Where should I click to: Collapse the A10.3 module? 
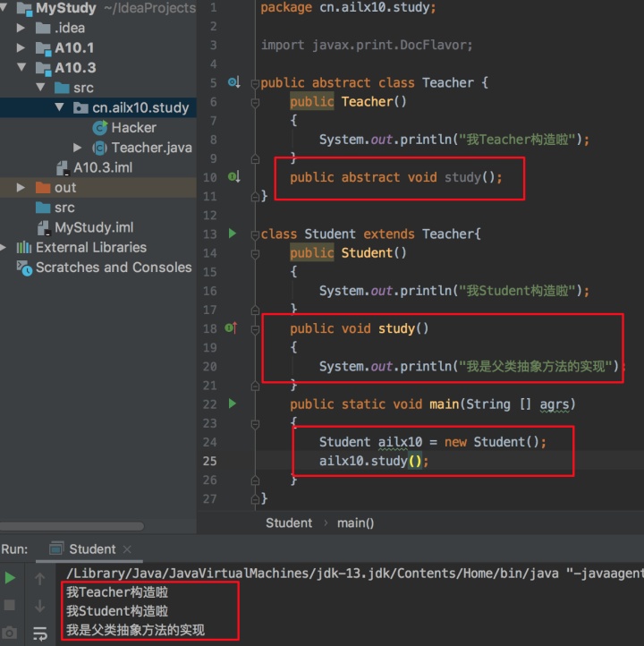tap(21, 67)
